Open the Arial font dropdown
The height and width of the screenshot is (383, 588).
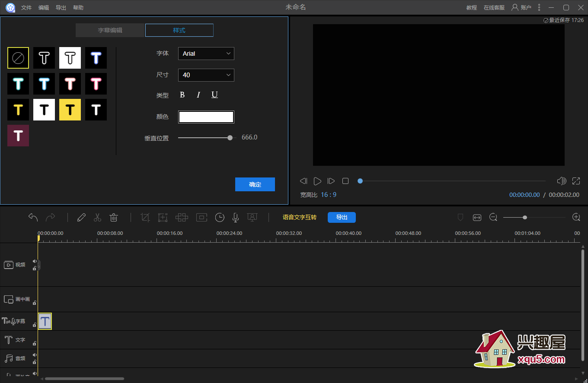206,54
